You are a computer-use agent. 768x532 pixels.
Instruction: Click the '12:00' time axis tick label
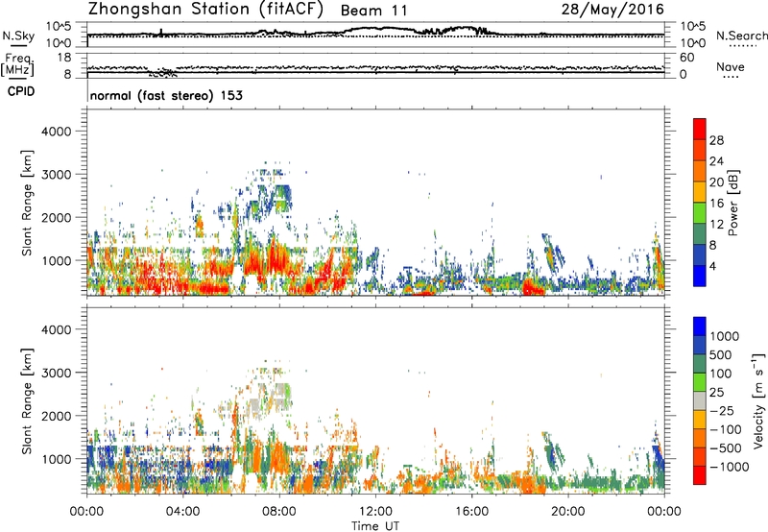coord(375,512)
